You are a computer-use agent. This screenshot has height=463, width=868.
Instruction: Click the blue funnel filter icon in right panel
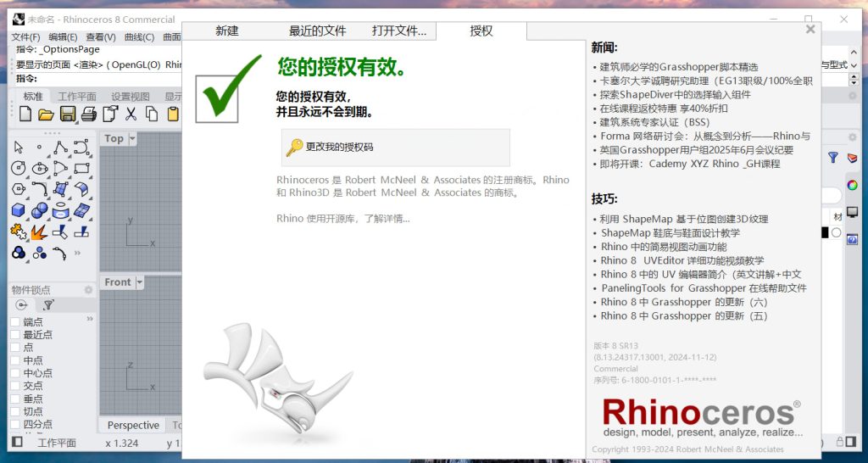point(833,157)
